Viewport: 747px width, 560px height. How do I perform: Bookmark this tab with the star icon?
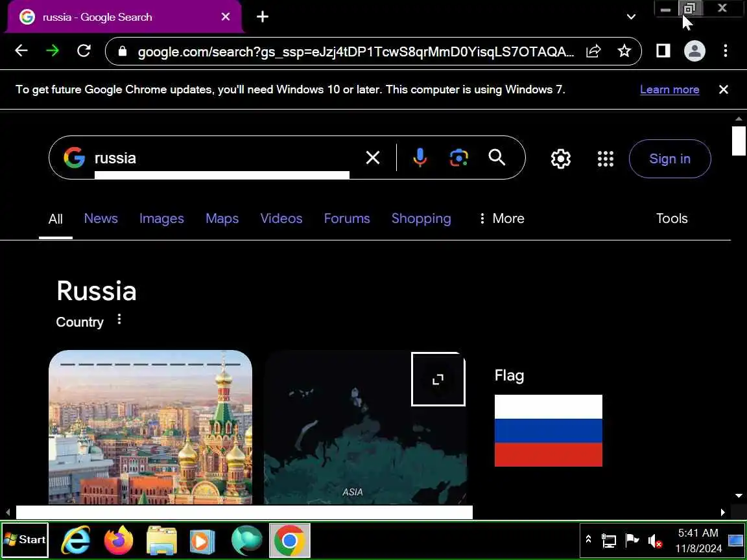coord(624,51)
